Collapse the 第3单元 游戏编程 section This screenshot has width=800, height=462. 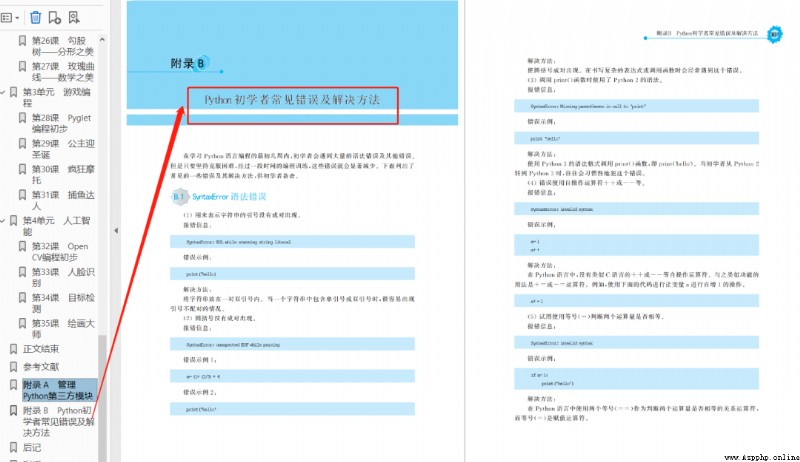tap(3, 92)
